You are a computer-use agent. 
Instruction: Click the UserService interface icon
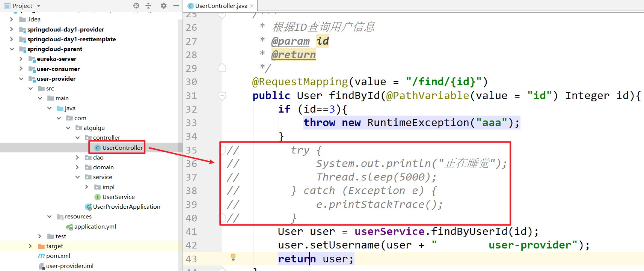tap(98, 197)
